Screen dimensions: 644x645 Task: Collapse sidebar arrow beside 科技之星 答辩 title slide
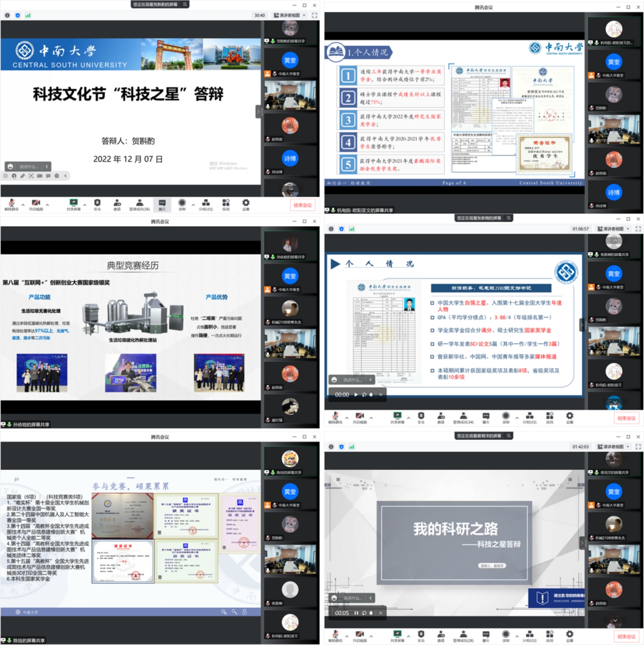pos(258,112)
